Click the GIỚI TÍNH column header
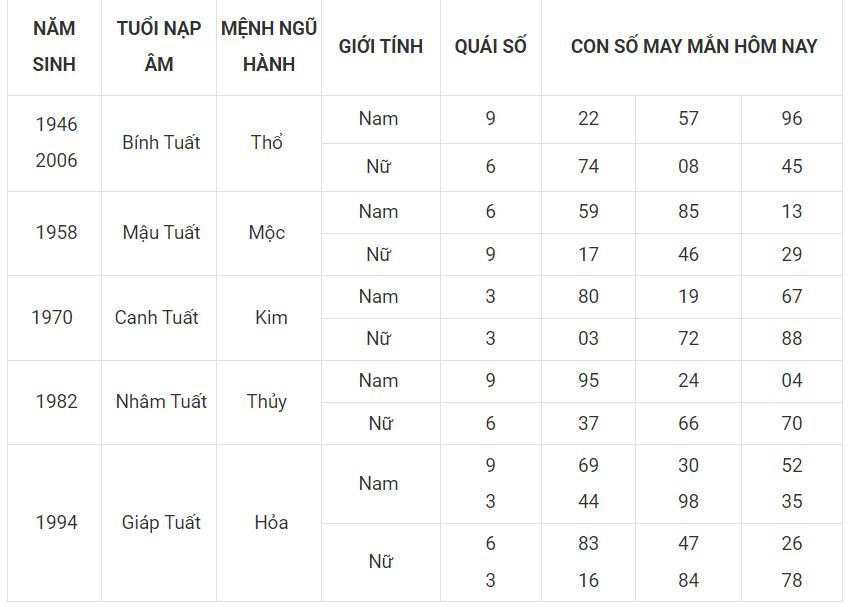This screenshot has width=850, height=607. [381, 47]
